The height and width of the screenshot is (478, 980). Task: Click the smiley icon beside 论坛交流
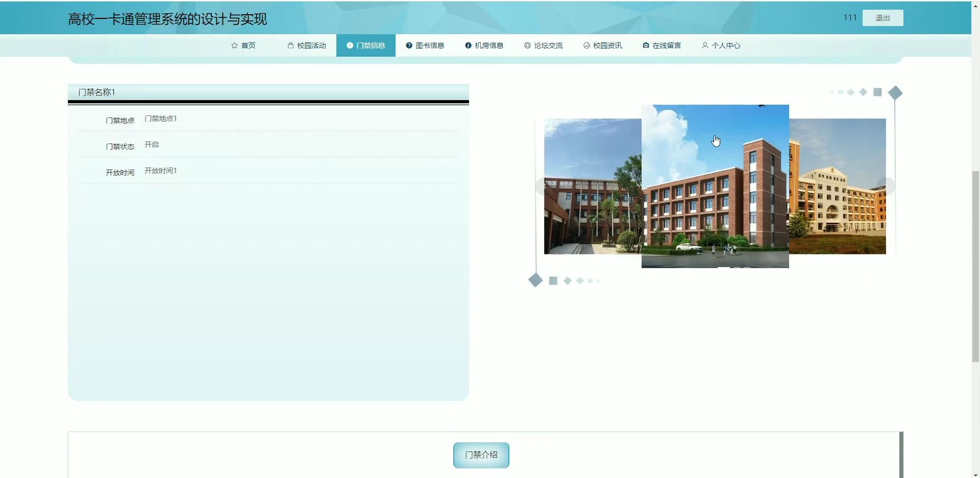527,45
